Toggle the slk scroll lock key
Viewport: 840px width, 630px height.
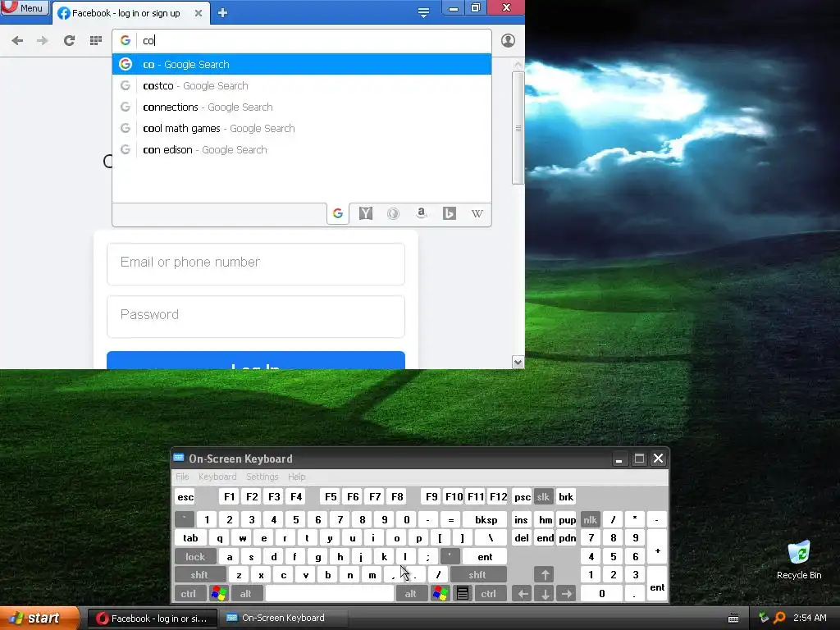(543, 497)
